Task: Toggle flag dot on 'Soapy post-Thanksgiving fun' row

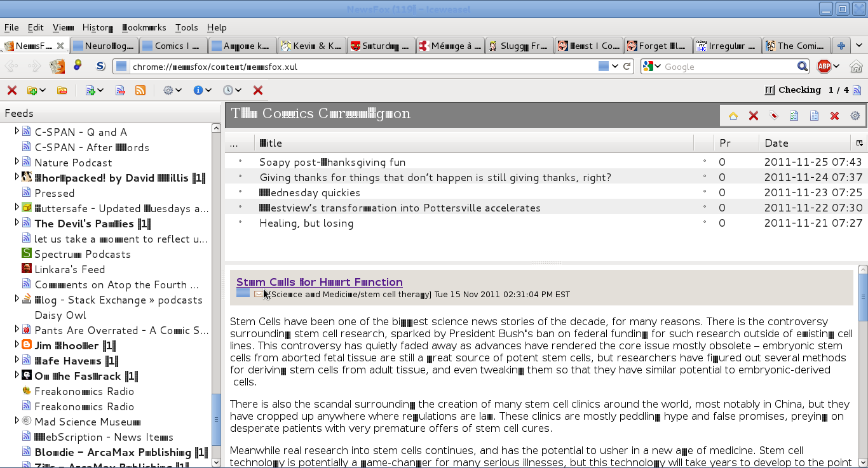Action: coord(704,162)
